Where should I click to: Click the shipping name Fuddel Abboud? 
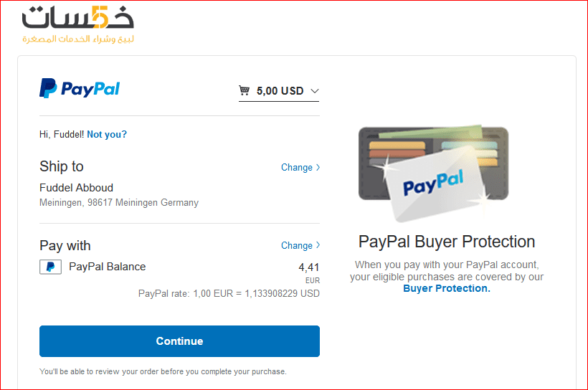[x=77, y=188]
